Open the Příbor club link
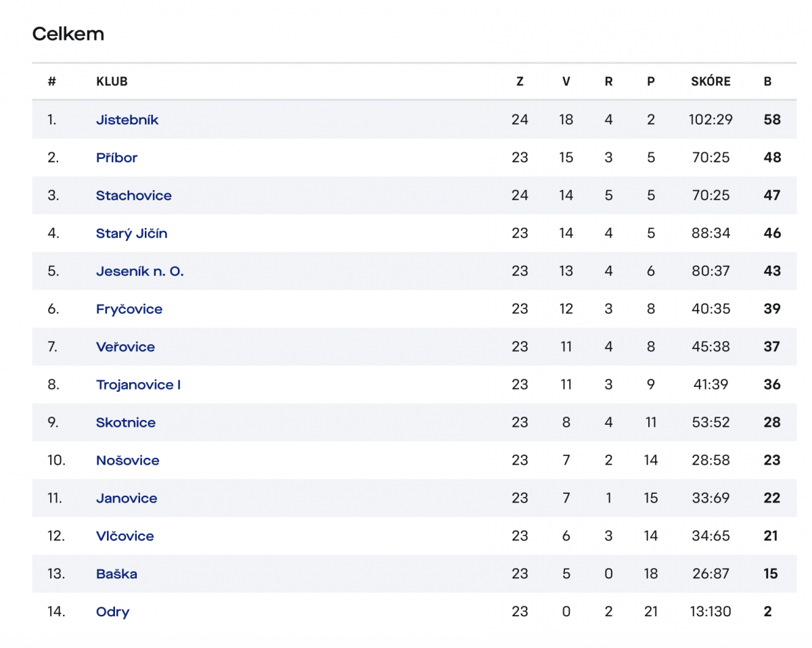812x648 pixels. click(116, 158)
